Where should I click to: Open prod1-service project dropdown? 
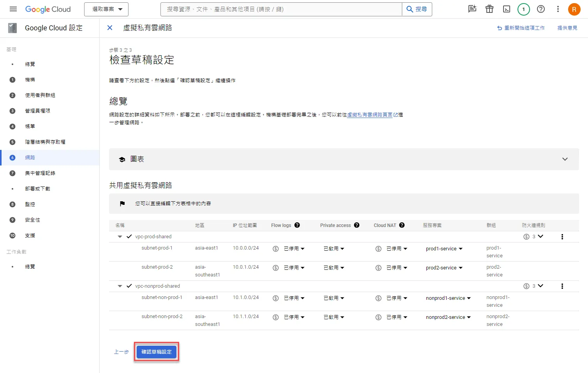click(444, 249)
